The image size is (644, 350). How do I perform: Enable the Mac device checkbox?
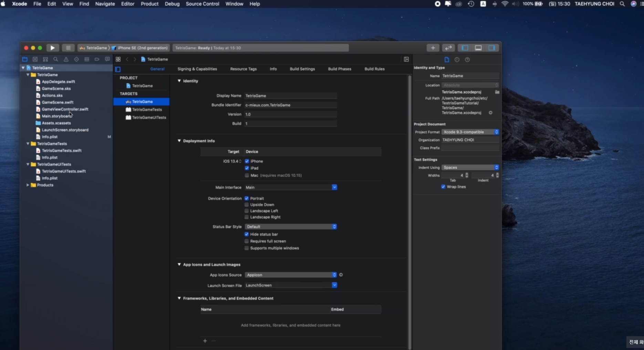pos(247,175)
